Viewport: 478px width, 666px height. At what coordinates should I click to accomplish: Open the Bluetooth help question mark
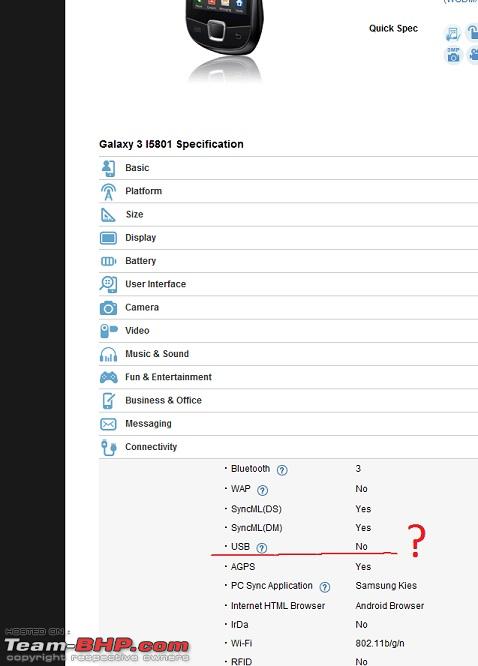[282, 470]
